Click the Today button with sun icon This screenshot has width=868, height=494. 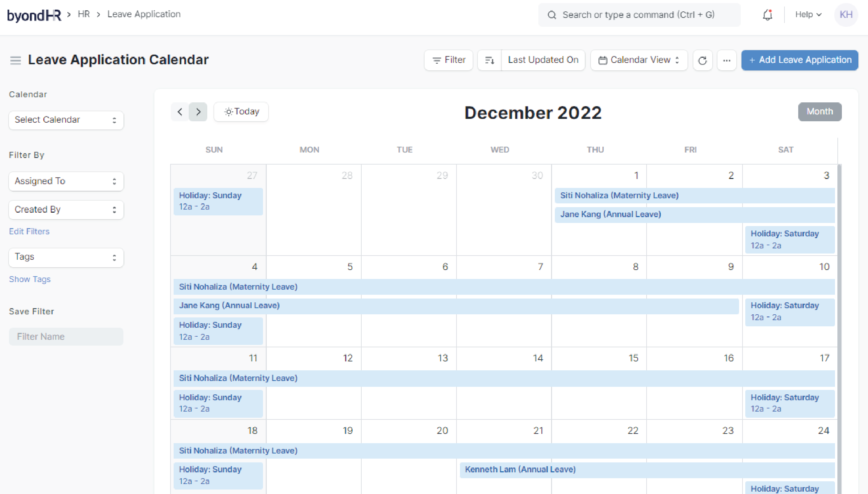point(241,111)
